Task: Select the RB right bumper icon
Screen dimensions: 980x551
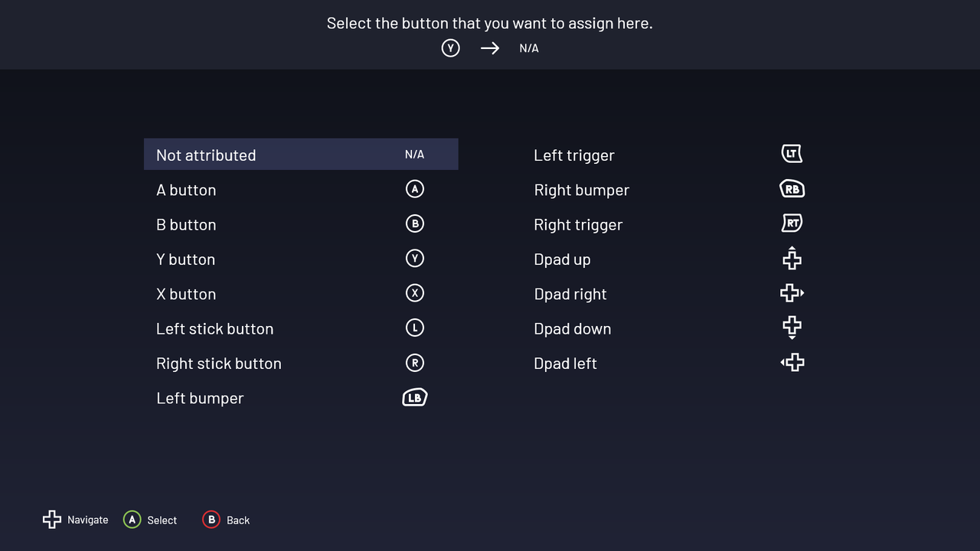Action: pyautogui.click(x=792, y=189)
